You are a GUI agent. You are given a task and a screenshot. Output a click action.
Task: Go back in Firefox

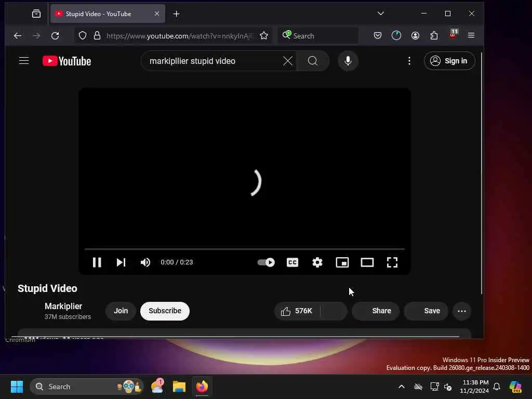pos(18,36)
